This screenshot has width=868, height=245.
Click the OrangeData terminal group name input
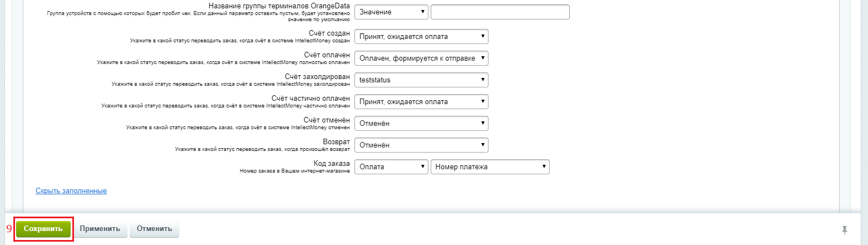pos(500,12)
